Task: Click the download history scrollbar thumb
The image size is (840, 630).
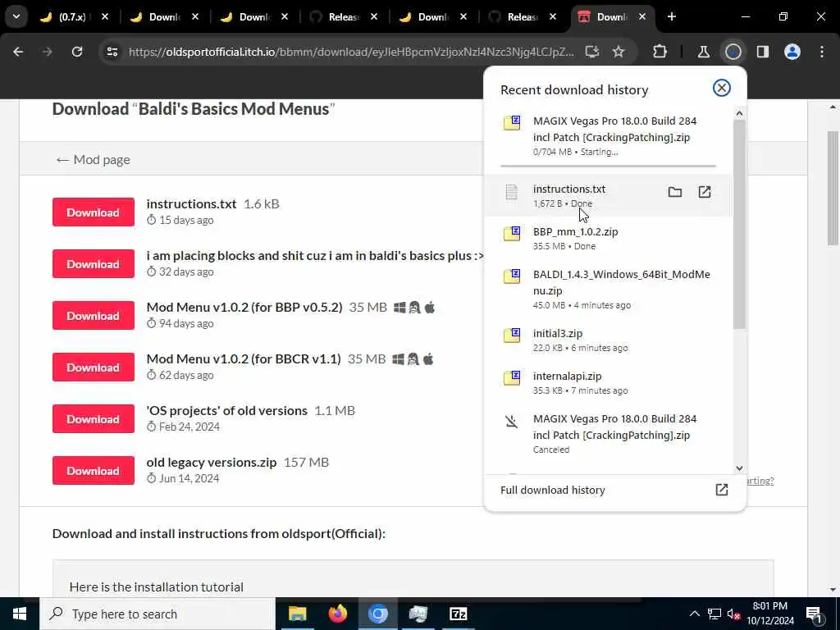Action: point(739,224)
